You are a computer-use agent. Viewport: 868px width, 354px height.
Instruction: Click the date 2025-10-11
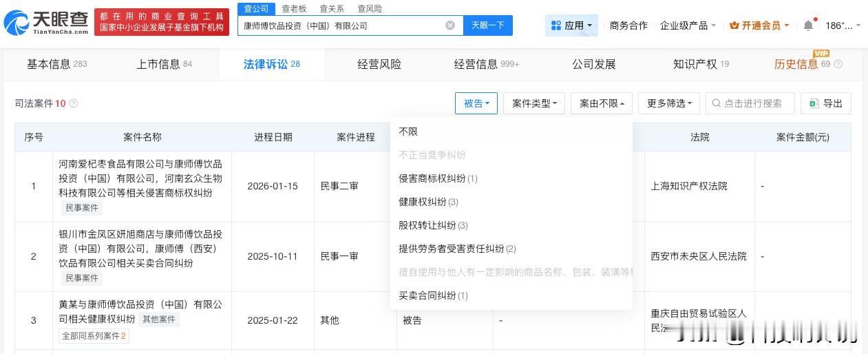273,256
